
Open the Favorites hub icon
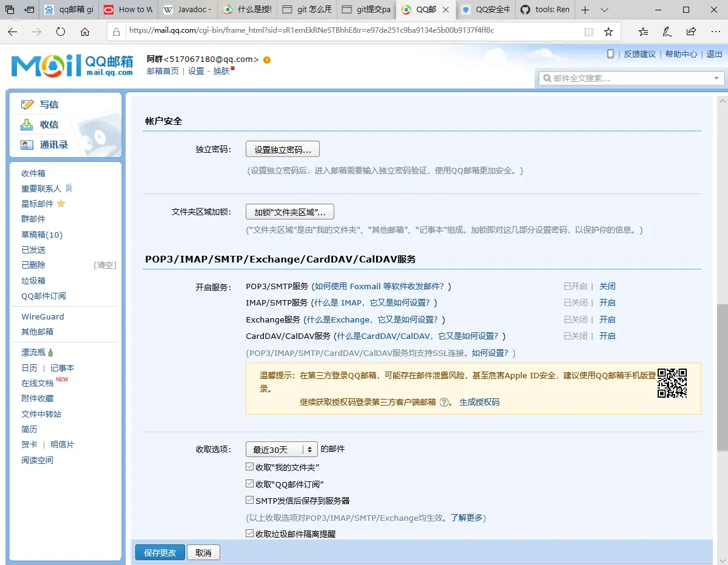tap(644, 32)
